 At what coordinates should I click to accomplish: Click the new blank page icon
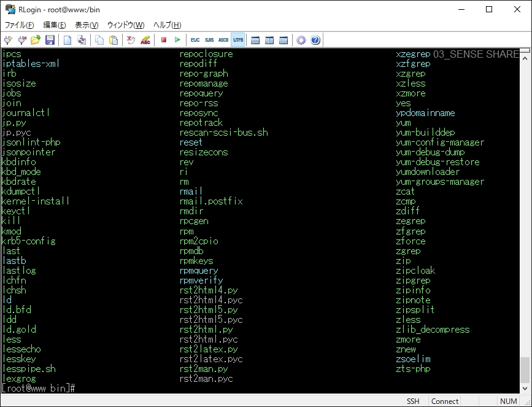[x=67, y=40]
